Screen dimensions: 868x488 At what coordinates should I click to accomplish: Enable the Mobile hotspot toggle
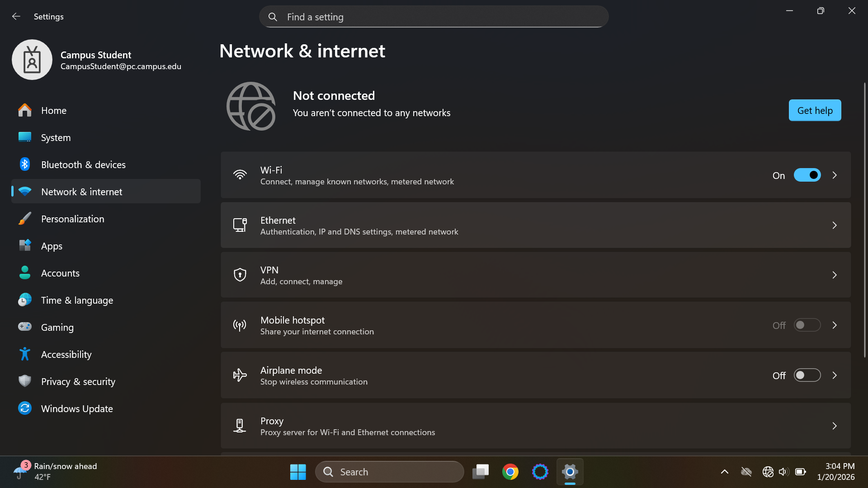point(807,325)
